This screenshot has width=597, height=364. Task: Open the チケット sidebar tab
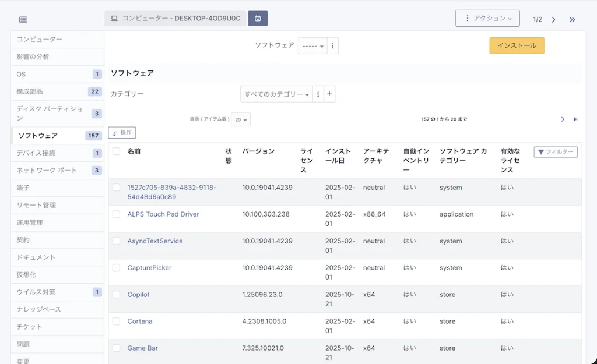click(58, 327)
